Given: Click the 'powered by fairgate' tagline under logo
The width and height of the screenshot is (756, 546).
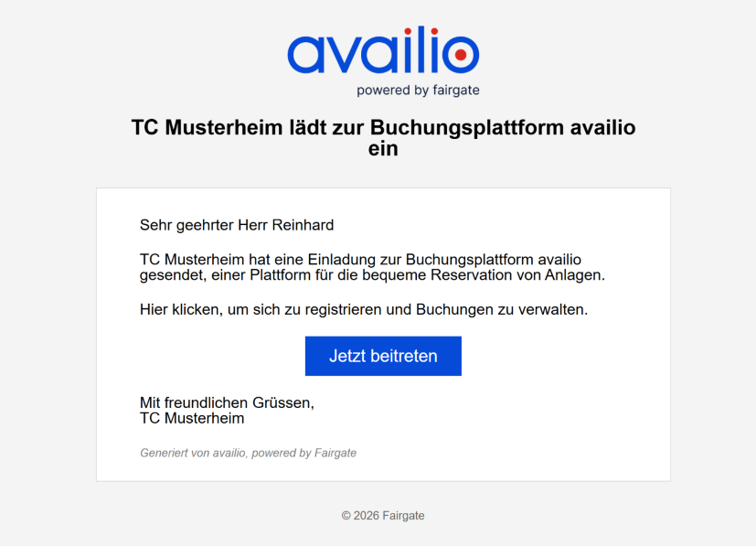Looking at the screenshot, I should point(418,90).
